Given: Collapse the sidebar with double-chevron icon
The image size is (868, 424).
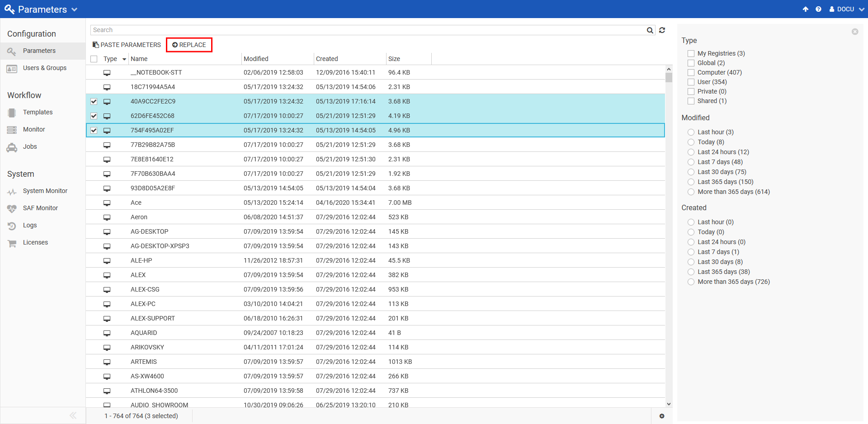Looking at the screenshot, I should coord(73,415).
